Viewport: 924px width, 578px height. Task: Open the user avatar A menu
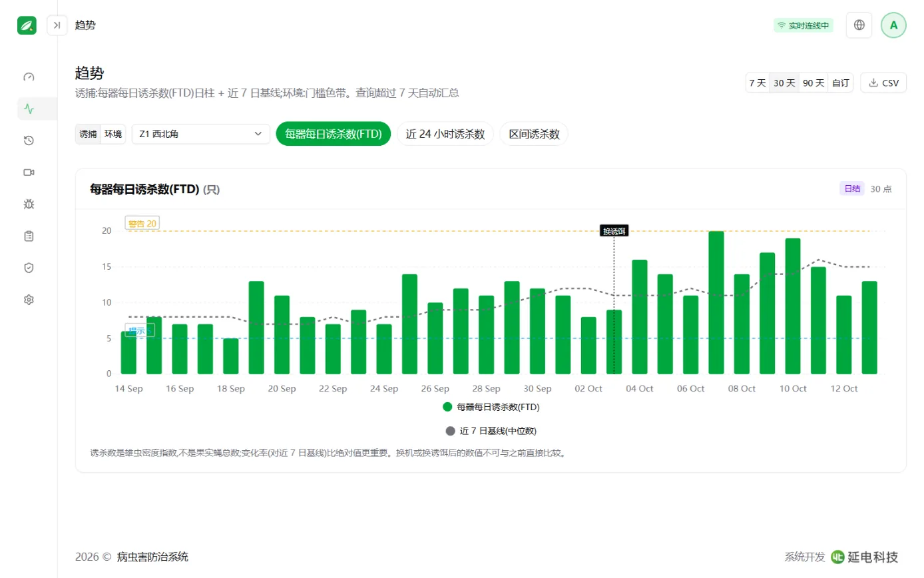[x=893, y=25]
